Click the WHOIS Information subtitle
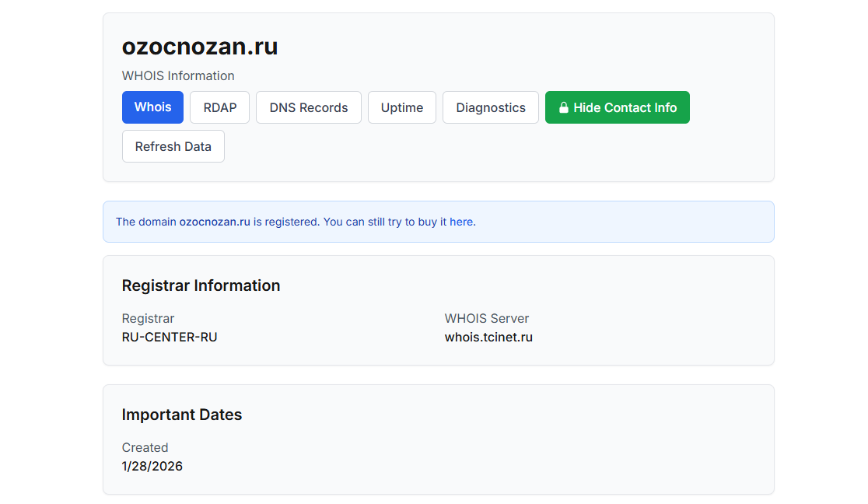The height and width of the screenshot is (504, 868). tap(177, 75)
